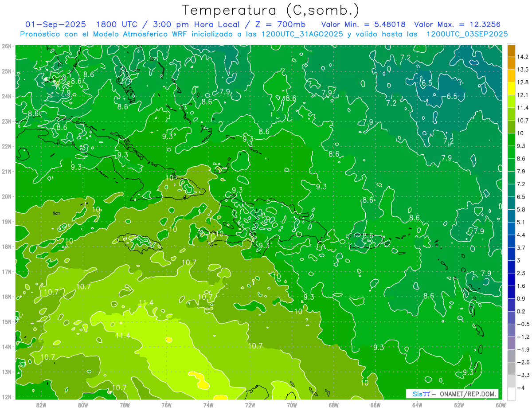Click the colorbar label 13.5
The height and width of the screenshot is (411, 532).
click(x=523, y=70)
